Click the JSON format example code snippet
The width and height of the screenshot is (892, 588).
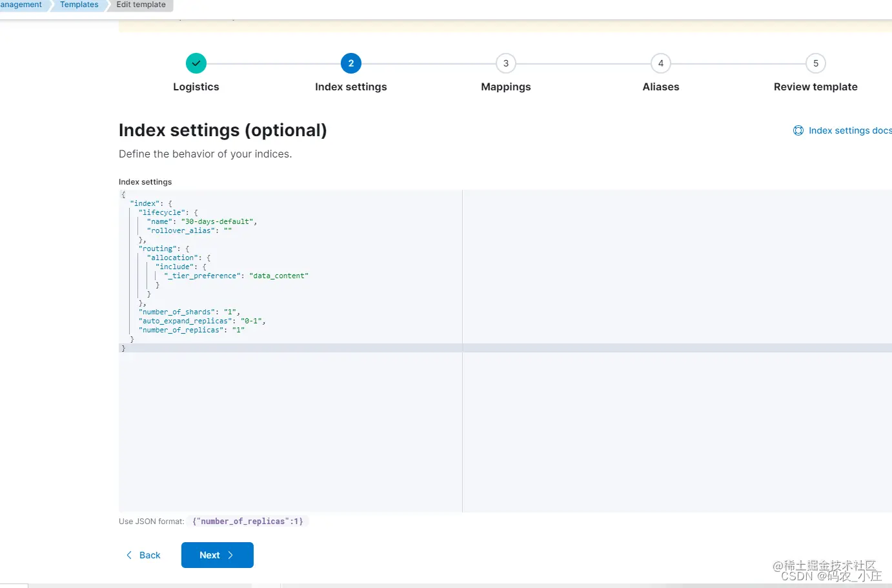click(248, 522)
